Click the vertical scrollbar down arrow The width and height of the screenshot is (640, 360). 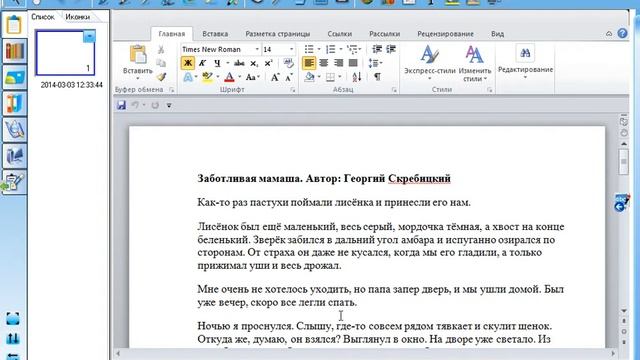click(x=624, y=311)
